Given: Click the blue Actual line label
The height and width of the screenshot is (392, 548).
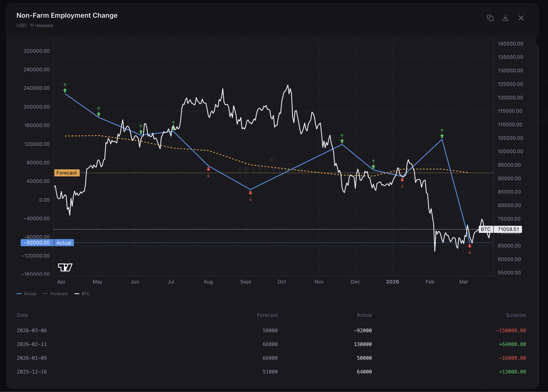Looking at the screenshot, I should pyautogui.click(x=64, y=243).
